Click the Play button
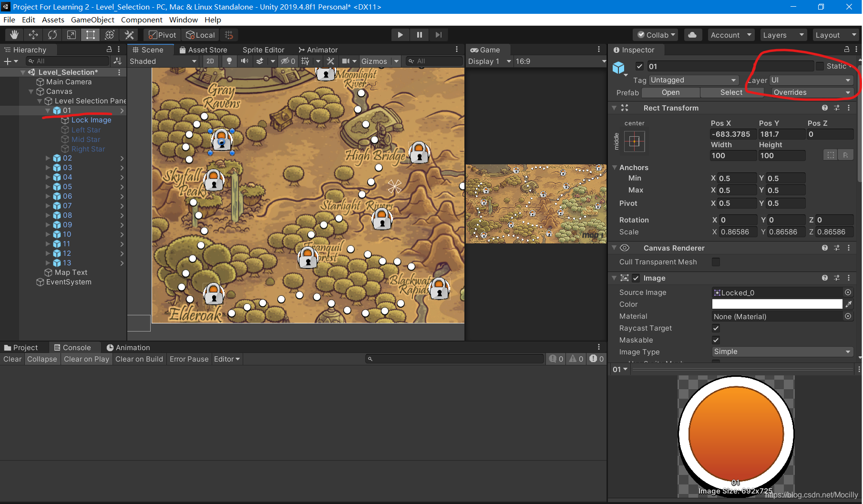 point(400,35)
